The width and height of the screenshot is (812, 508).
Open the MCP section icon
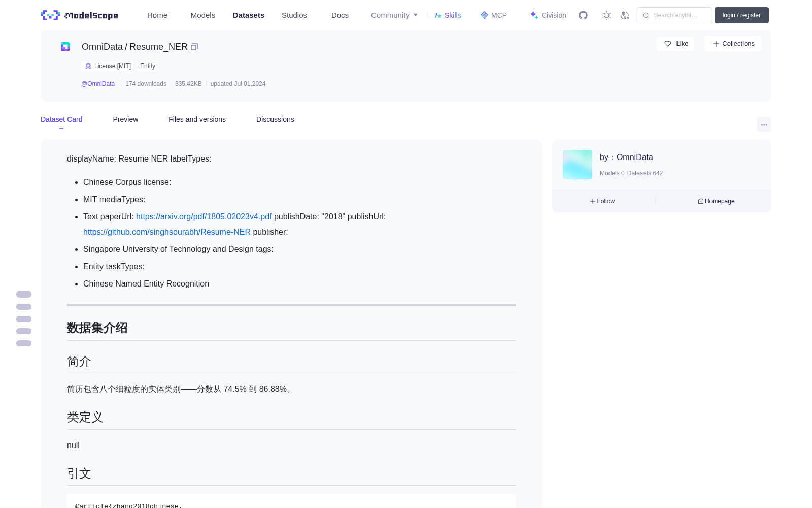(484, 15)
